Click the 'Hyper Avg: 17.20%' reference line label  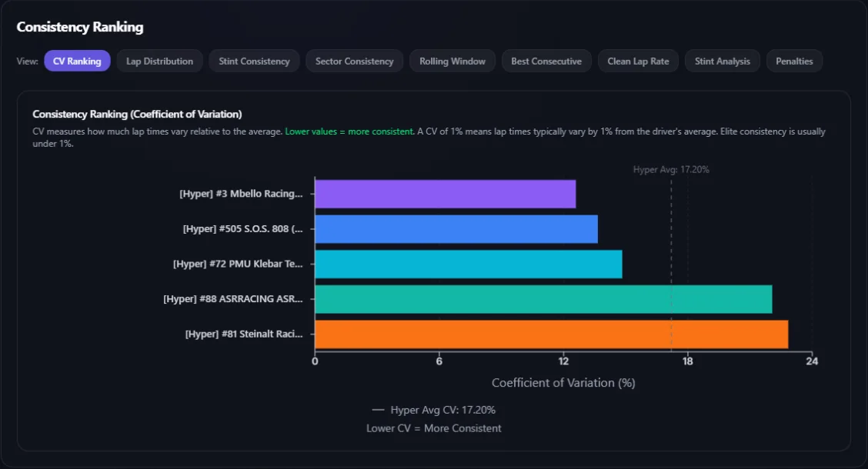[671, 169]
